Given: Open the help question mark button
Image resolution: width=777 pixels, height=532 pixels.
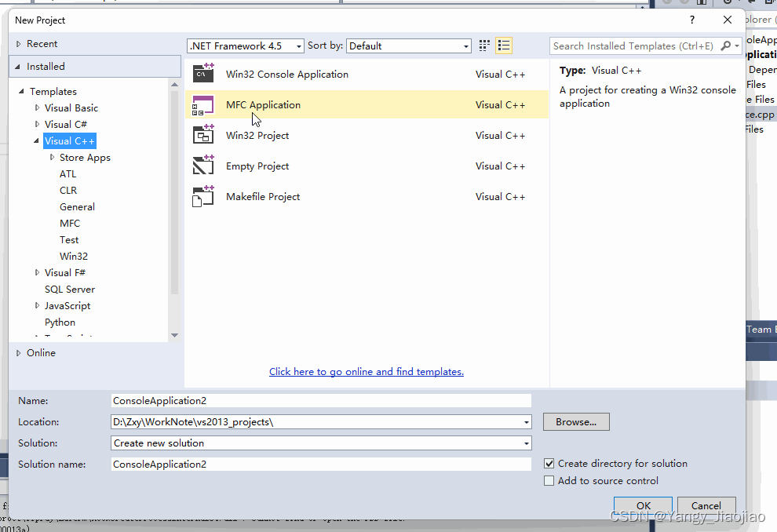Looking at the screenshot, I should coord(691,20).
